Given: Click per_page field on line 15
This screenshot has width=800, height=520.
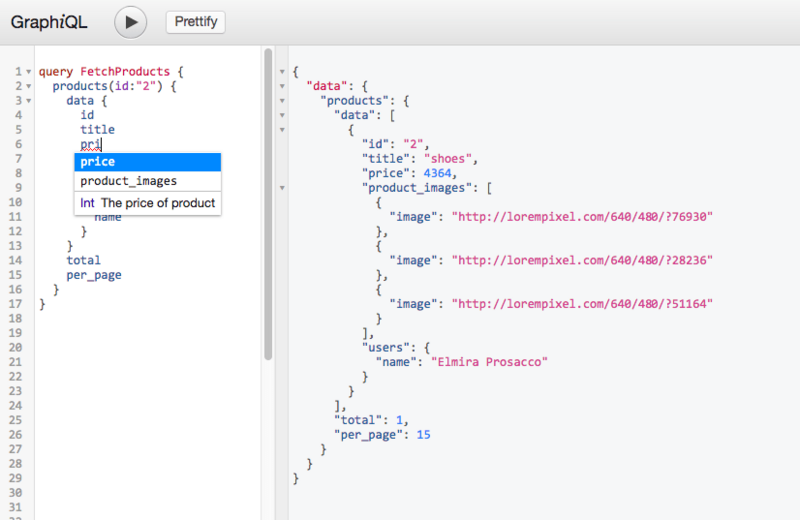Looking at the screenshot, I should [94, 275].
